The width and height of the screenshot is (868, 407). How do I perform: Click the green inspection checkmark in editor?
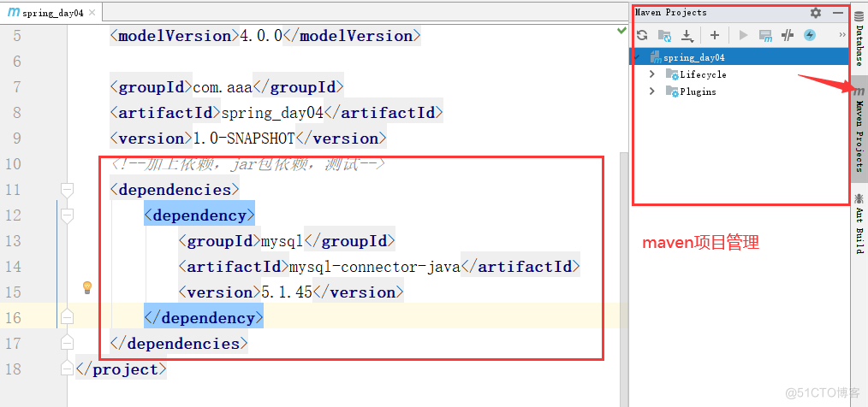621,31
